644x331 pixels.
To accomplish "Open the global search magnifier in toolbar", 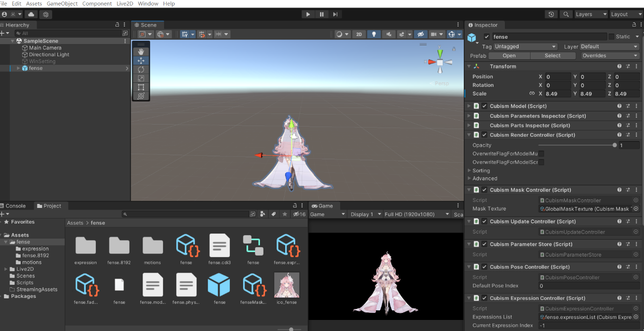I will point(566,15).
